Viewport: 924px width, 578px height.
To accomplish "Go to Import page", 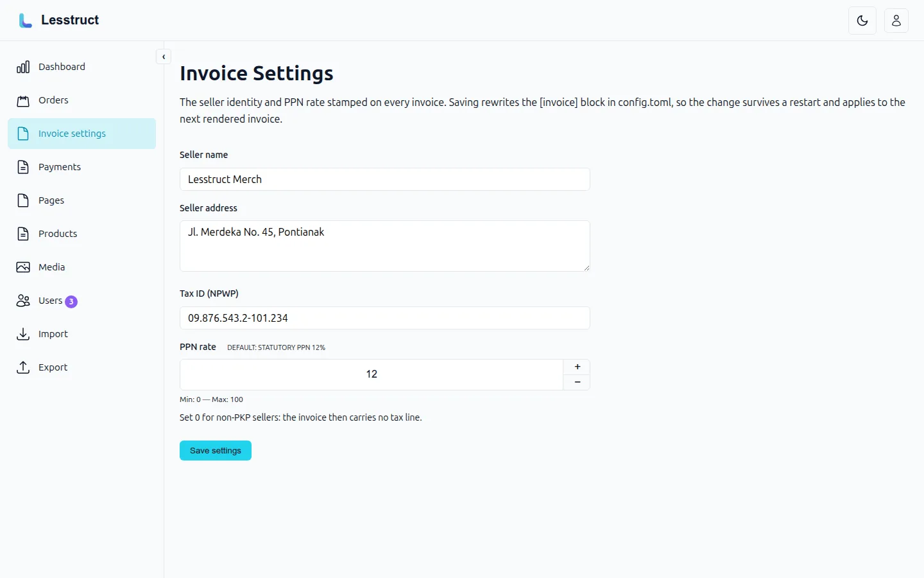I will (x=82, y=334).
